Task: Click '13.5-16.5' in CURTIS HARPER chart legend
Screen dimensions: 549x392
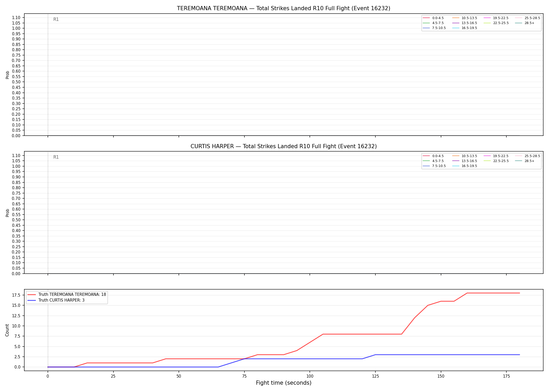Action: coord(469,161)
